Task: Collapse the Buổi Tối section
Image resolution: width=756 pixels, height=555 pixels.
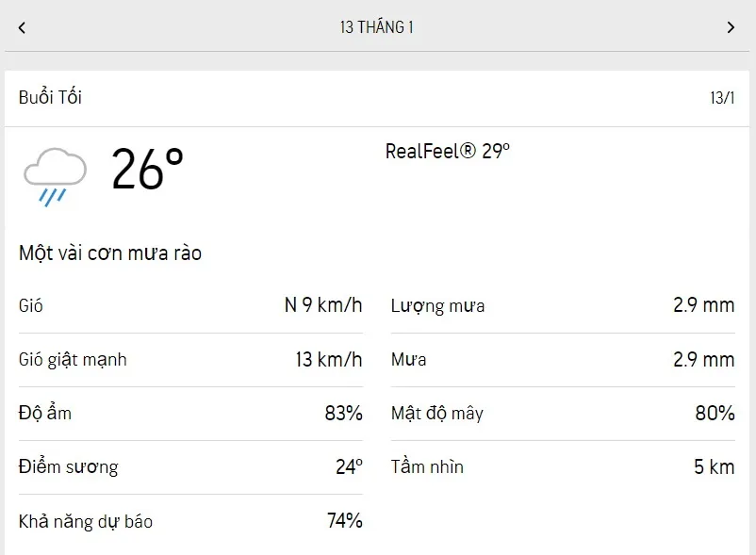Action: click(x=51, y=97)
